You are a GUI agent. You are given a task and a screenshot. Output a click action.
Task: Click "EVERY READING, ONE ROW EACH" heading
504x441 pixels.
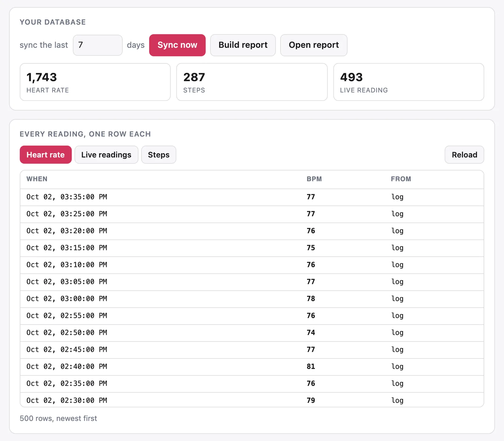coord(85,134)
